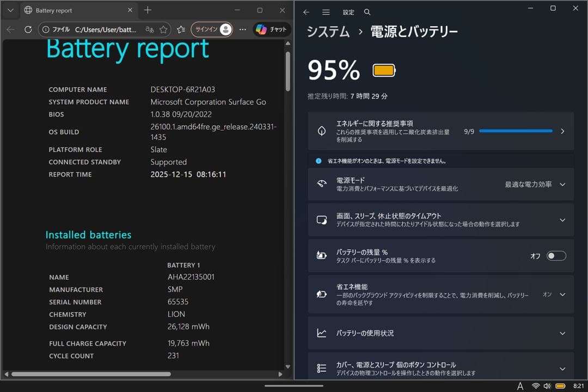The height and width of the screenshot is (392, 588).
Task: Open the Edge three-dot menu
Action: pos(241,29)
